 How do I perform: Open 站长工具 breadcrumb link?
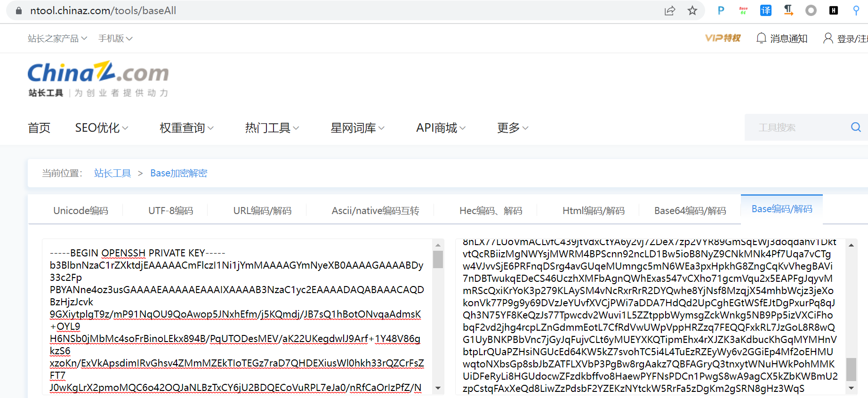click(x=113, y=173)
